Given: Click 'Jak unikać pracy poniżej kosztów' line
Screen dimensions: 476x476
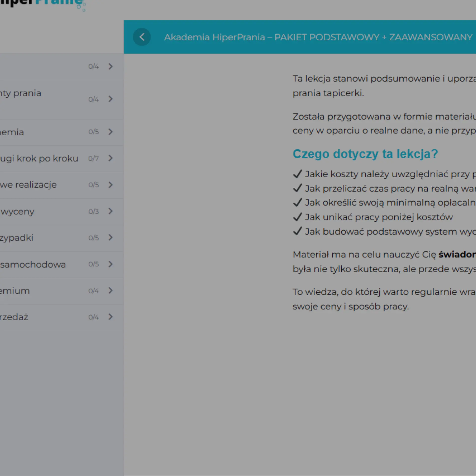Looking at the screenshot, I should tap(373, 217).
